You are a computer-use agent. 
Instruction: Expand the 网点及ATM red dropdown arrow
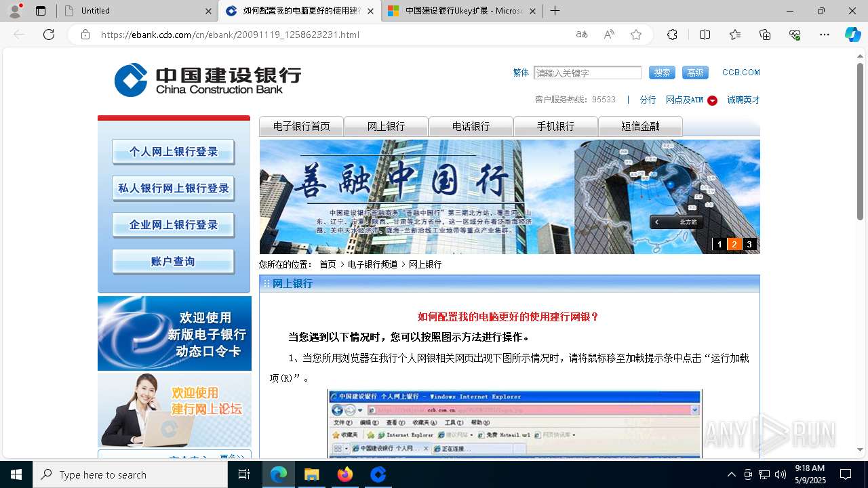pyautogui.click(x=712, y=100)
